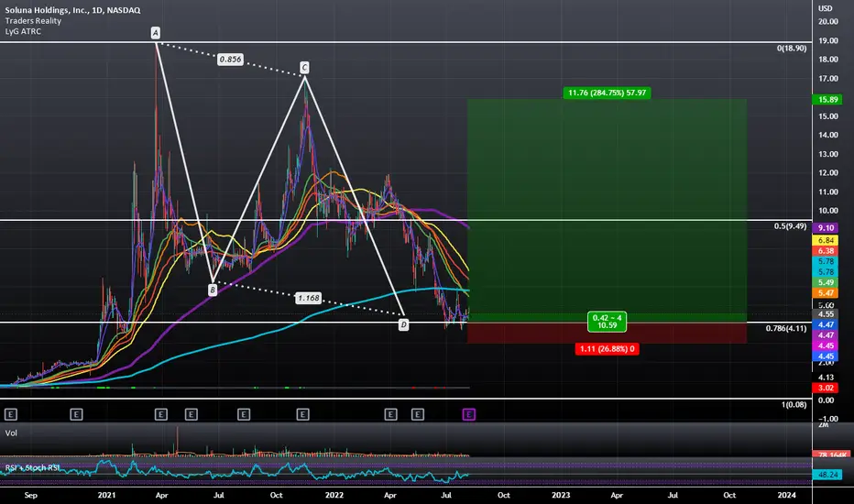The image size is (854, 504).
Task: Click the purple upcoming earnings E marker
Action: (x=468, y=414)
